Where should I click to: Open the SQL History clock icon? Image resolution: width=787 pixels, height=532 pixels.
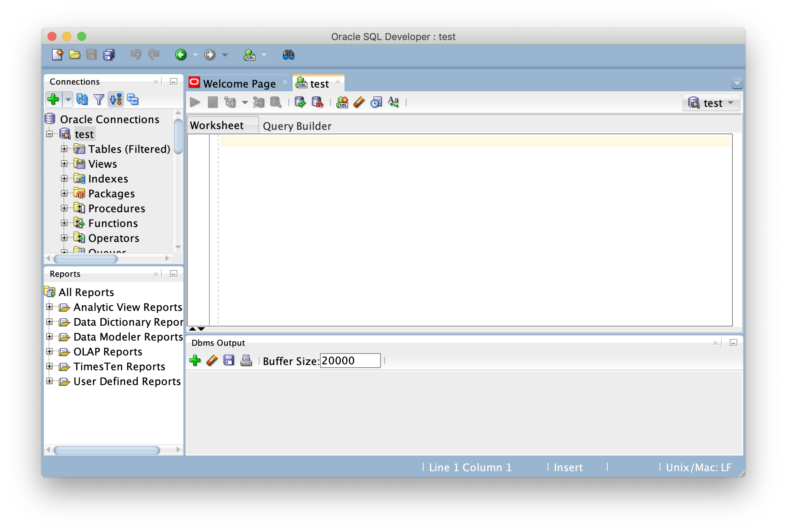tap(376, 102)
